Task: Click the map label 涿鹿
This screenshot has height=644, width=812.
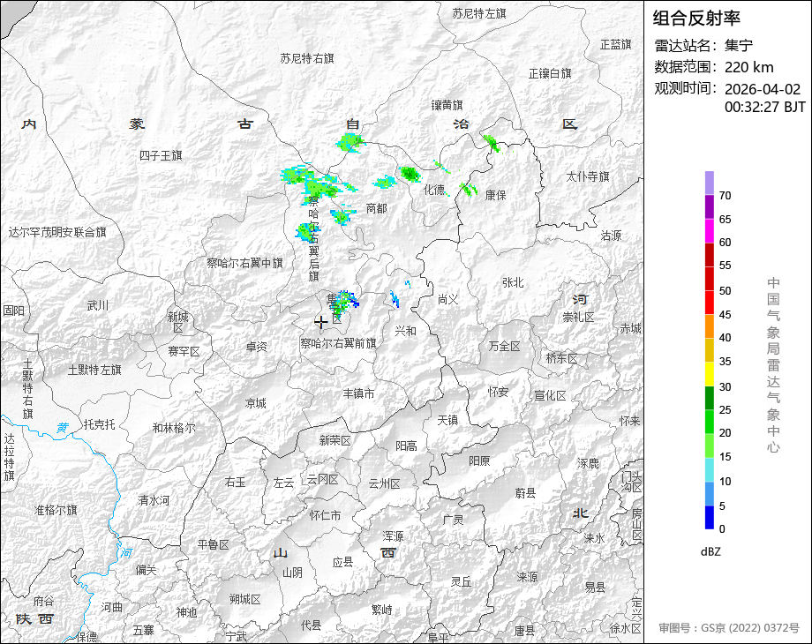Action: pos(589,464)
